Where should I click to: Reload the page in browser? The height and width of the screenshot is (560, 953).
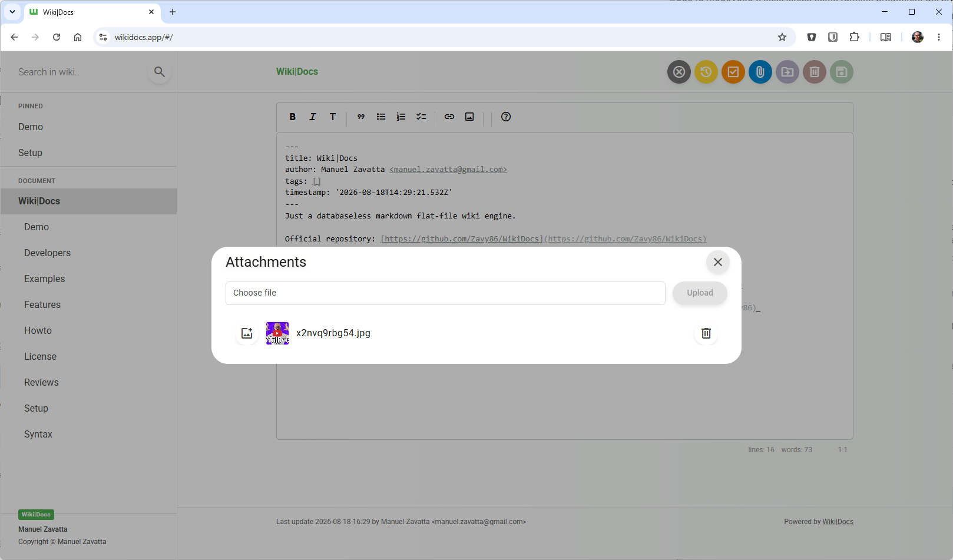(x=57, y=37)
